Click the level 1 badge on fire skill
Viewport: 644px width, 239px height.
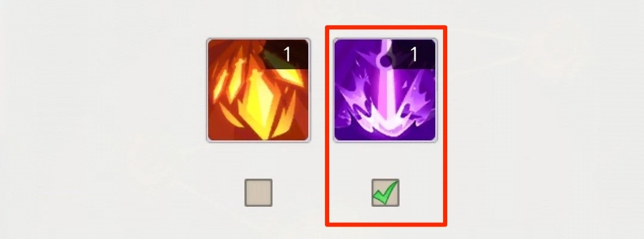(287, 54)
